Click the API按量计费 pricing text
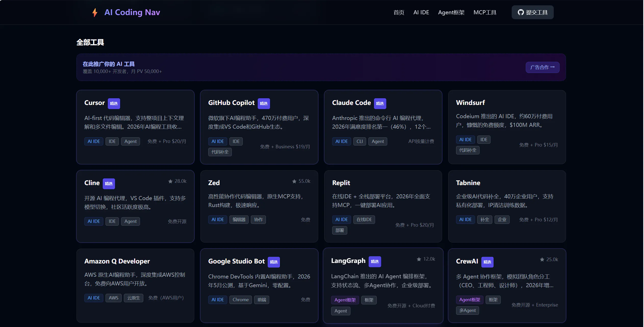 [x=421, y=141]
